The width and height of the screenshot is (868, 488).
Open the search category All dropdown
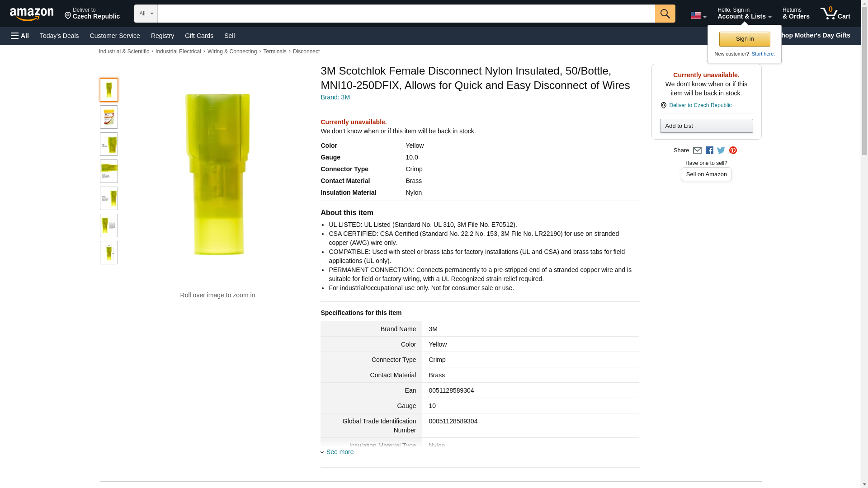[x=146, y=14]
